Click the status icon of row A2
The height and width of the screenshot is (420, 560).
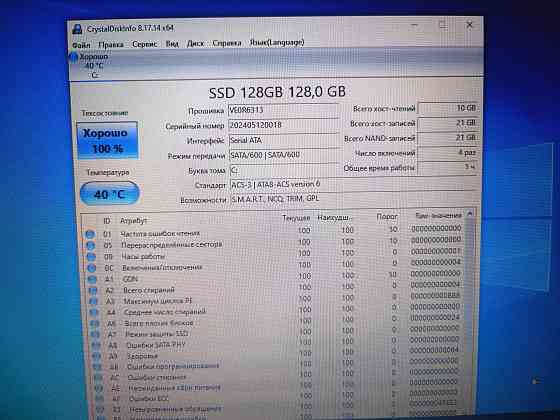click(93, 290)
